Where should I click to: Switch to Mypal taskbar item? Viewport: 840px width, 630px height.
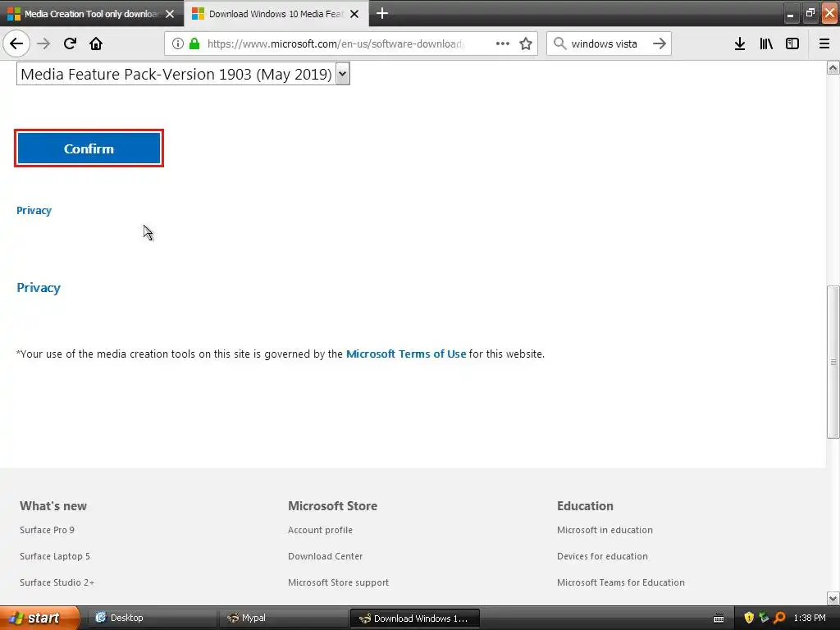(283, 618)
